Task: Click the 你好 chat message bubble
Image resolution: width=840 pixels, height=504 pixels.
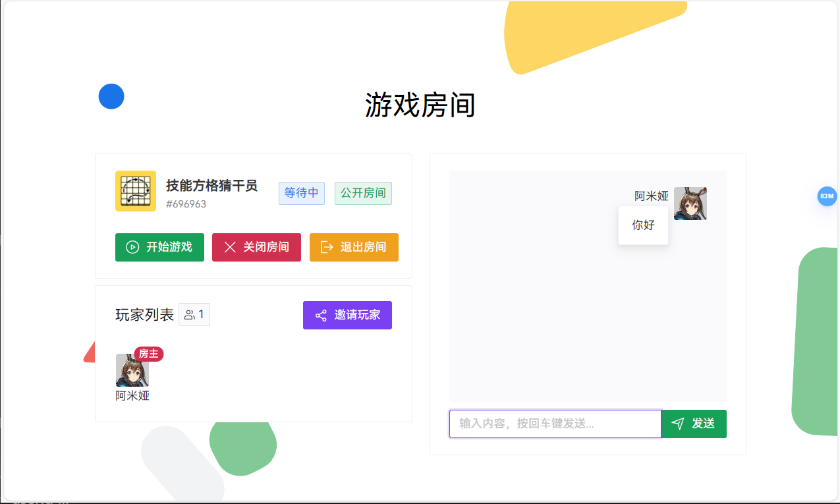Action: point(643,225)
